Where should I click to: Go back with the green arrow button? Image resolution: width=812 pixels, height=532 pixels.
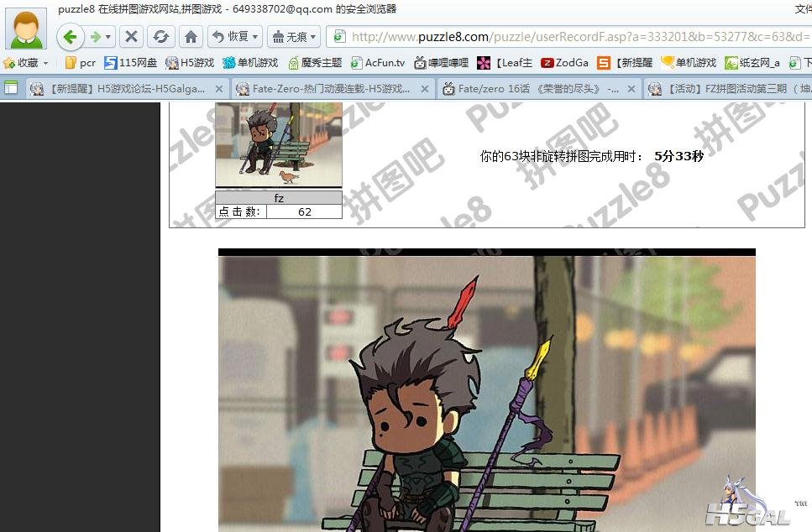(70, 37)
